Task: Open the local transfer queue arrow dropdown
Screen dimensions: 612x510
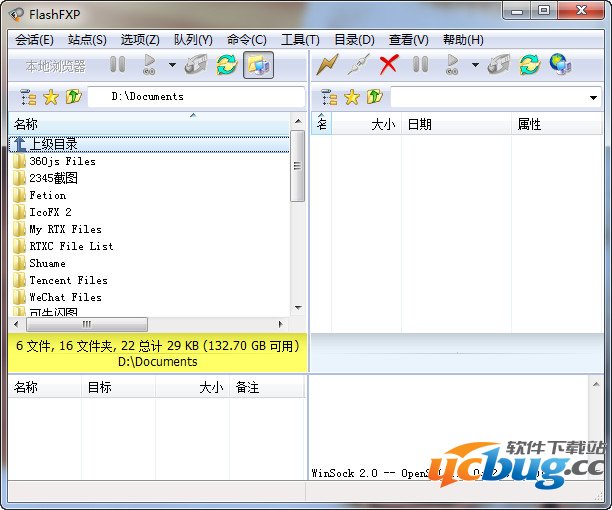Action: click(172, 66)
